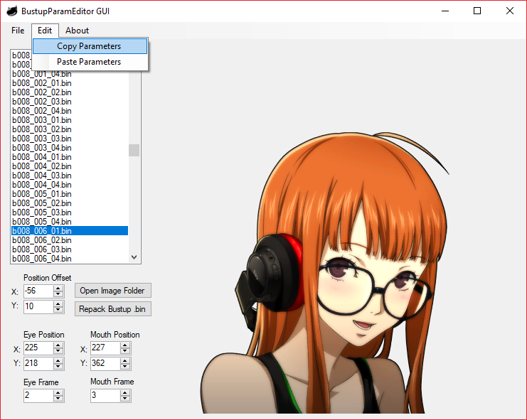
Task: Select b008_005_04.bin in the list
Action: [x=70, y=222]
